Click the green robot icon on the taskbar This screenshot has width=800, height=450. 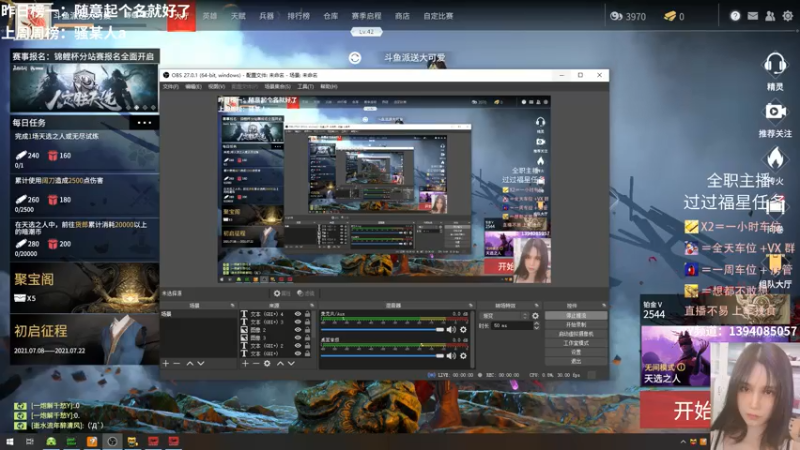(x=51, y=441)
